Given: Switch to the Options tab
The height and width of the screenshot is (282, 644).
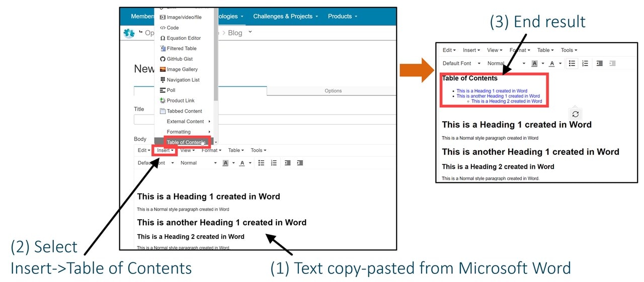Looking at the screenshot, I should (x=333, y=91).
